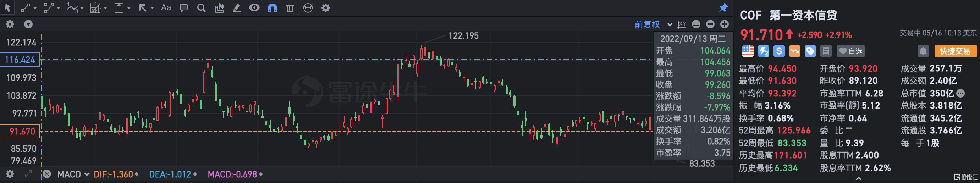
Task: Select the Fibonacci grid drawing tool
Action: coord(95,8)
